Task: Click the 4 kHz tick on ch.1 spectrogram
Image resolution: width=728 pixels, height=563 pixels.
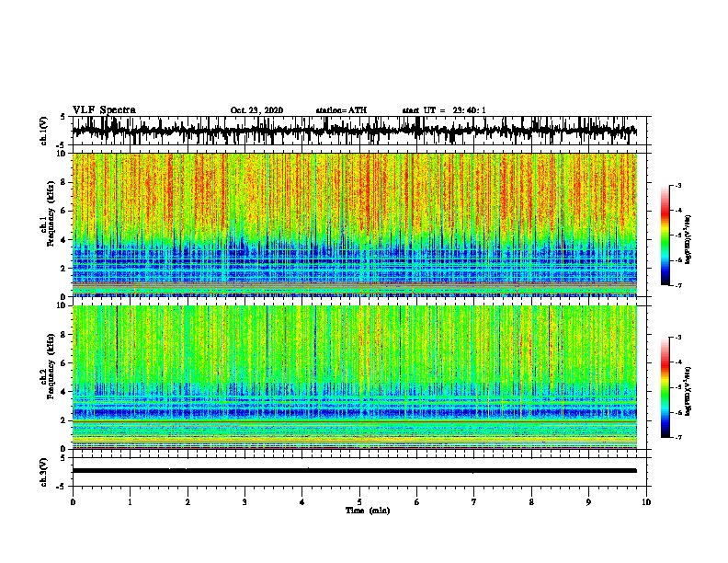Action: point(63,240)
